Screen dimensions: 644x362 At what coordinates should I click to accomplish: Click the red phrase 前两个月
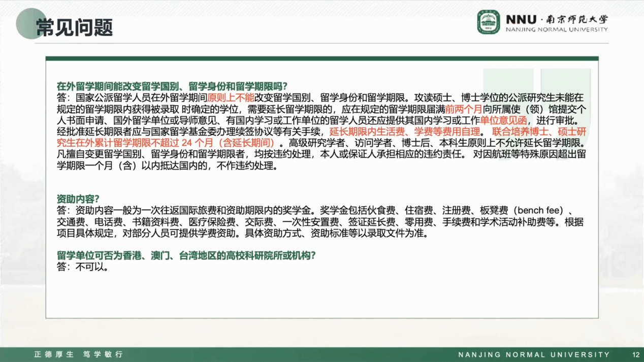click(463, 109)
